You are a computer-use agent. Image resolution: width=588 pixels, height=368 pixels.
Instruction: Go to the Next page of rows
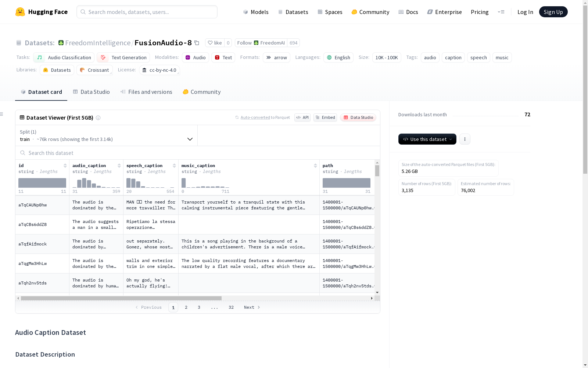click(252, 307)
